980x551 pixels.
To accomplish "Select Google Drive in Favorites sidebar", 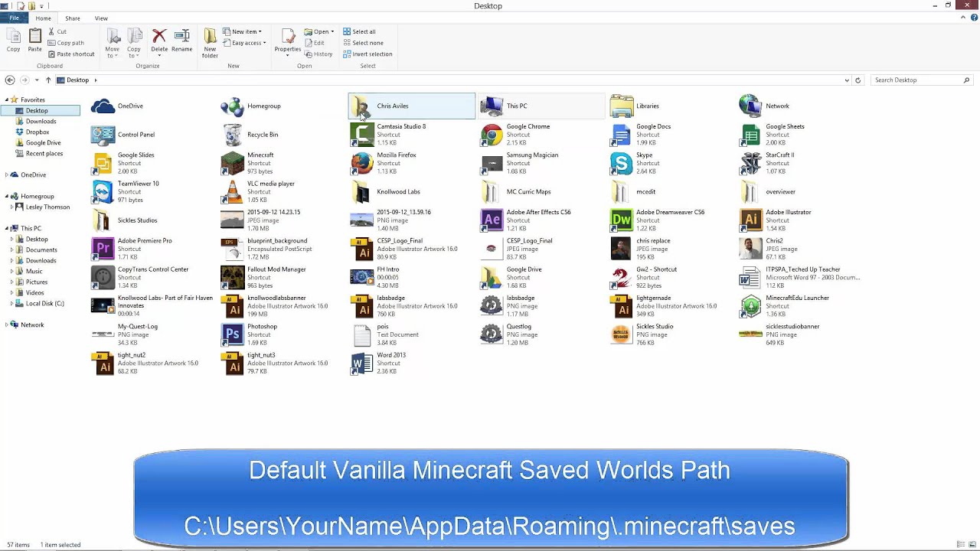I will (x=43, y=143).
